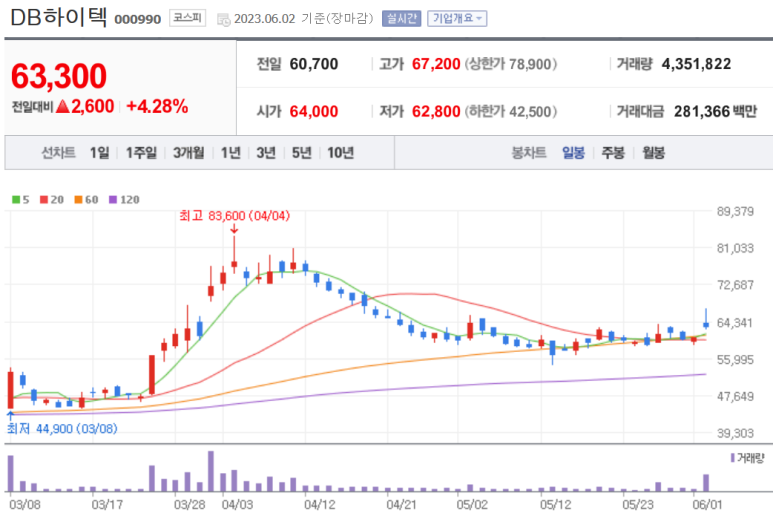Click the purple 120-day moving average swatch
This screenshot has height=522, width=773.
click(x=113, y=200)
